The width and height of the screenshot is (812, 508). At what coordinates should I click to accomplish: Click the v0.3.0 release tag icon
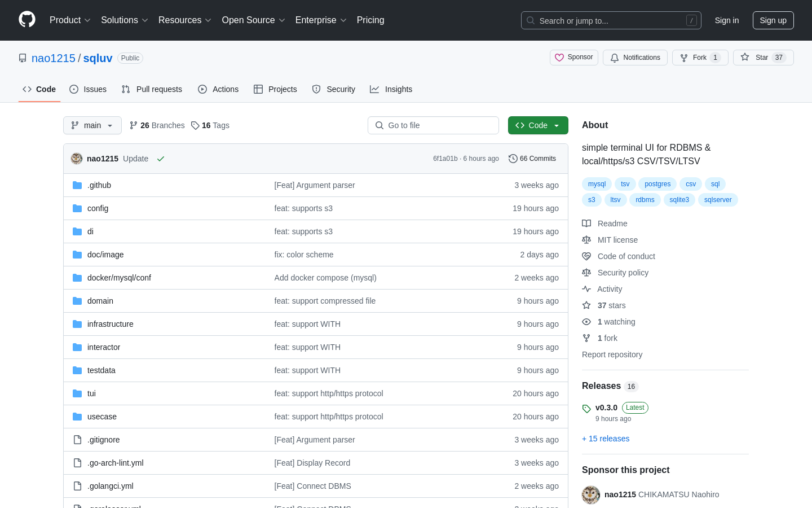click(586, 409)
